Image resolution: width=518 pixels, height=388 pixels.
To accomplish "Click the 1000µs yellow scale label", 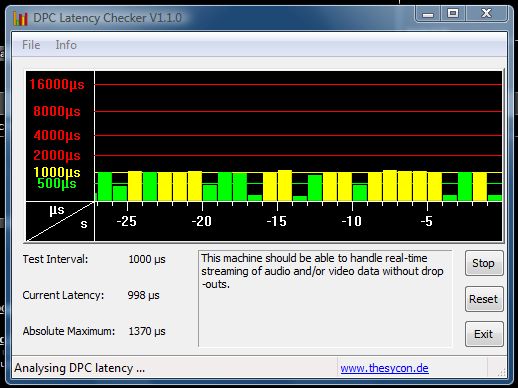I will pyautogui.click(x=57, y=172).
